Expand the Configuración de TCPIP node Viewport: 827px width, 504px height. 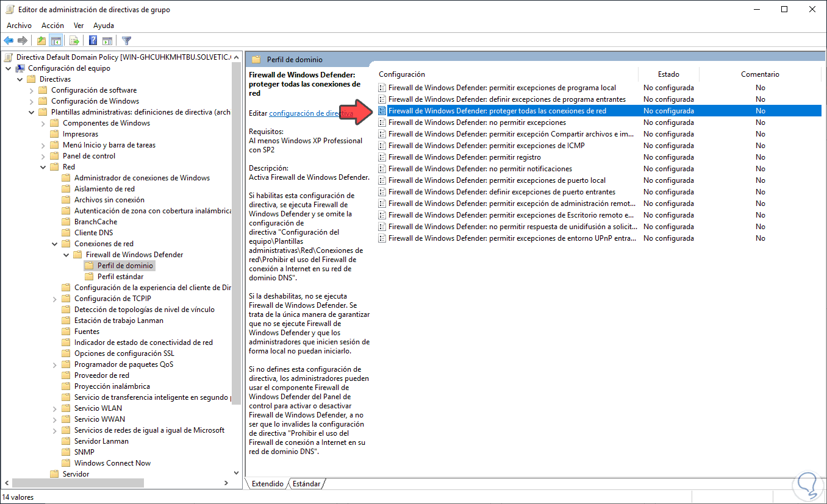[55, 299]
